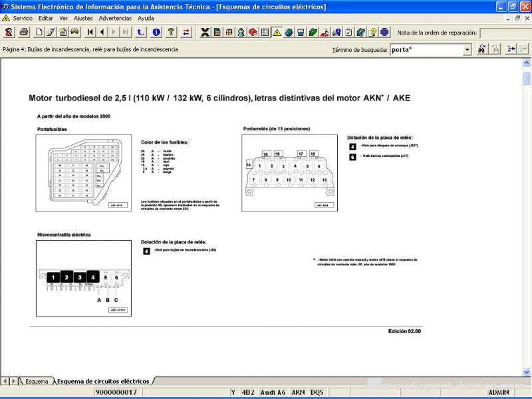This screenshot has height=399, width=532.
Task: Click the Audi A6 status bar entry
Action: (273, 392)
